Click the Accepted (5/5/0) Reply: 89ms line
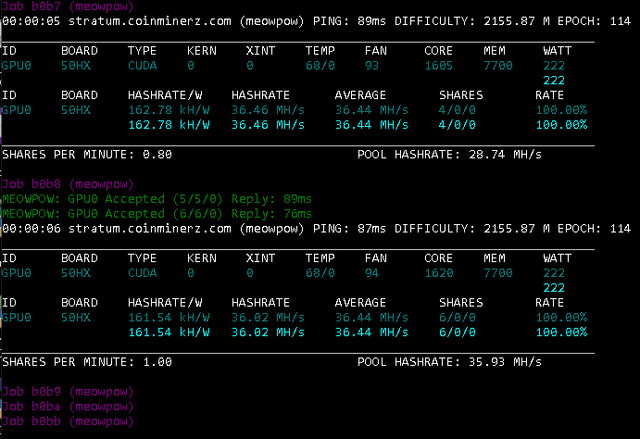Viewport: 640px width, 439px height. point(157,199)
